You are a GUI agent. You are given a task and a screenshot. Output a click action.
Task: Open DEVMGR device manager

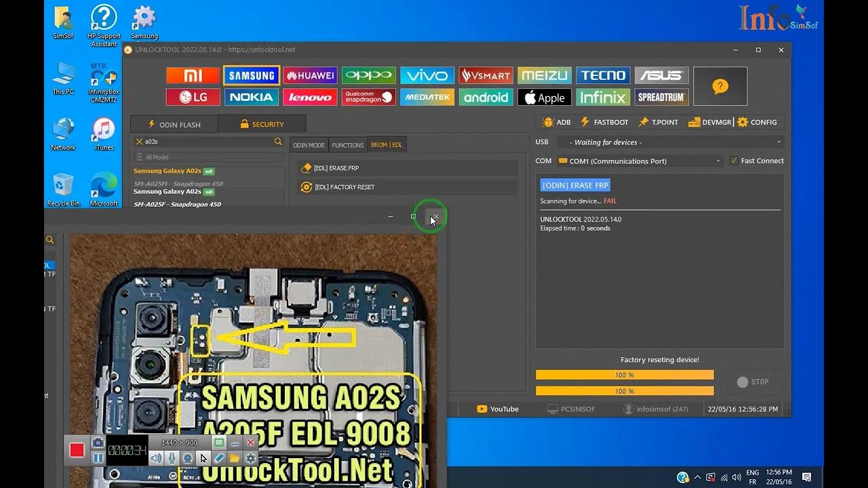click(709, 123)
